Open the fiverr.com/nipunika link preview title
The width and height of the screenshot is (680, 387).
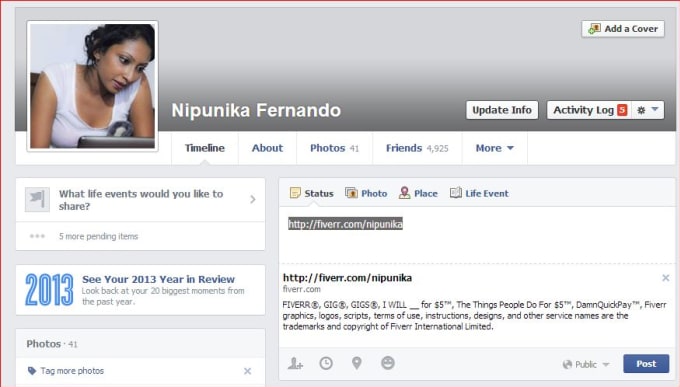pyautogui.click(x=347, y=278)
